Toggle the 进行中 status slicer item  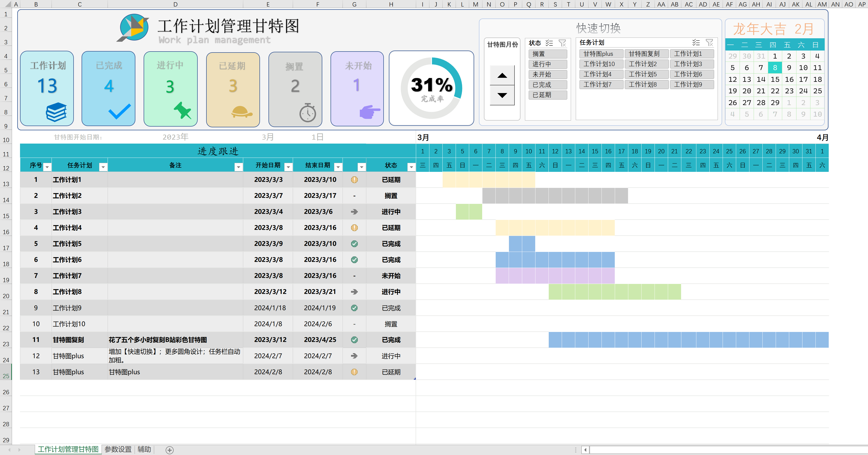(547, 64)
